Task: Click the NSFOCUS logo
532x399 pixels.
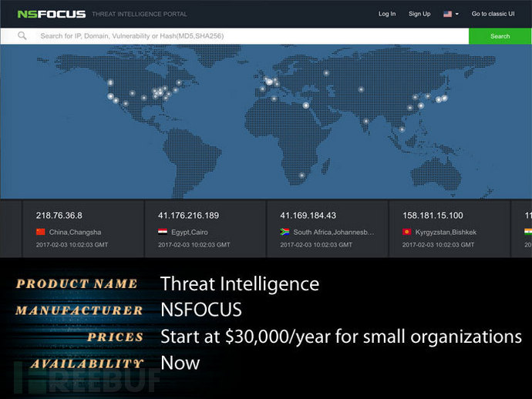Action: click(52, 14)
